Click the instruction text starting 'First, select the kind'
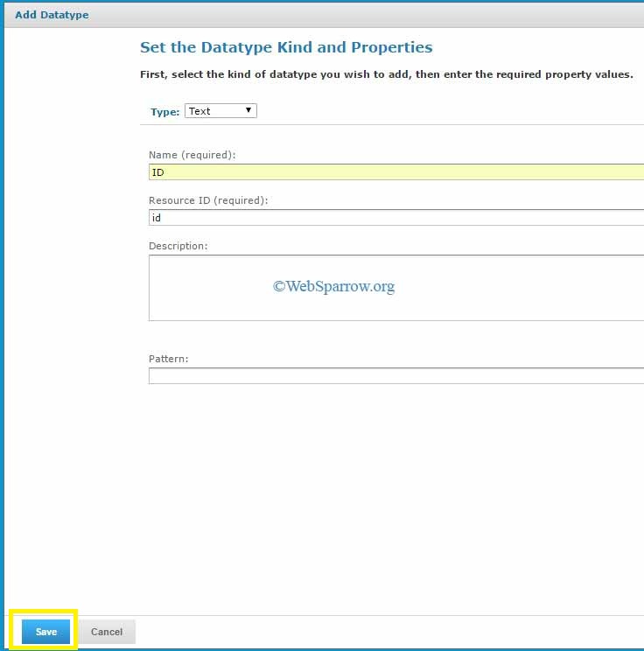Viewport: 644px width, 651px height. tap(387, 74)
